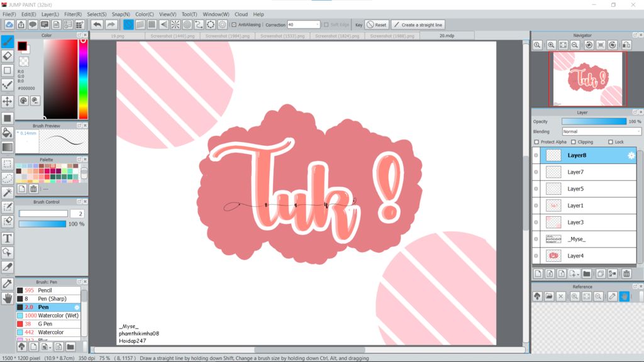Click the rainbow hue strip
This screenshot has width=644, height=362.
(x=83, y=79)
